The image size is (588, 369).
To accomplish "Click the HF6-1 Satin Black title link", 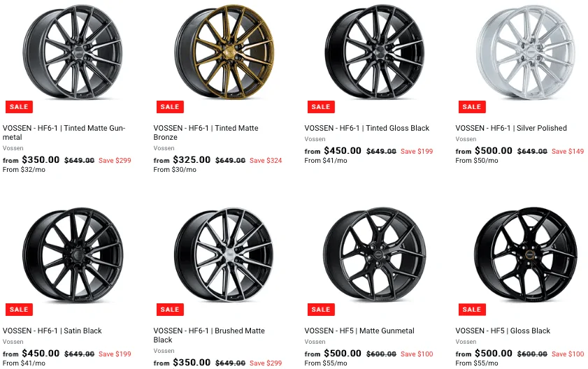I will pyautogui.click(x=52, y=331).
